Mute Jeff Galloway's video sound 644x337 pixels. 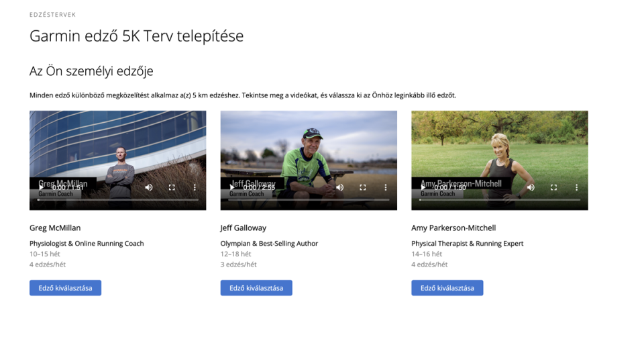click(x=339, y=187)
